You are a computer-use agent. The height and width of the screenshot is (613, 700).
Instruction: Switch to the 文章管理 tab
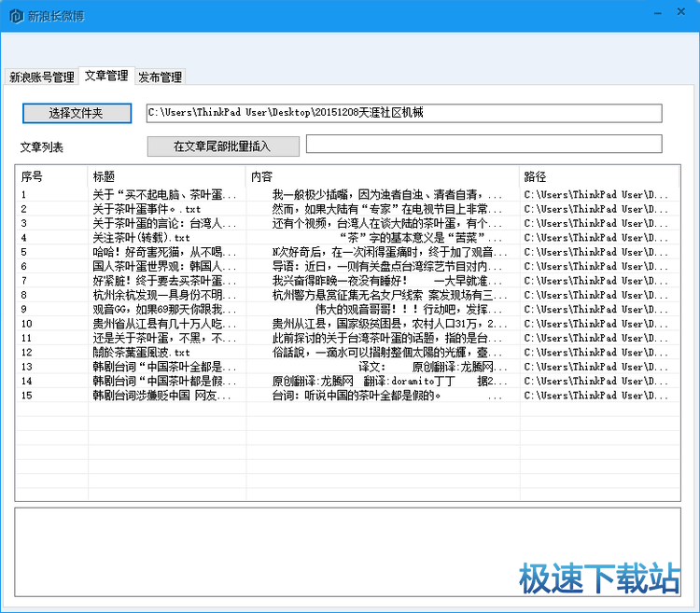point(106,76)
